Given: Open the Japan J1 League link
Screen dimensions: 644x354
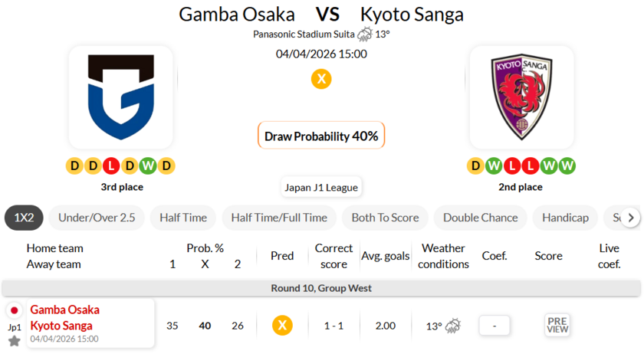Looking at the screenshot, I should pyautogui.click(x=321, y=187).
